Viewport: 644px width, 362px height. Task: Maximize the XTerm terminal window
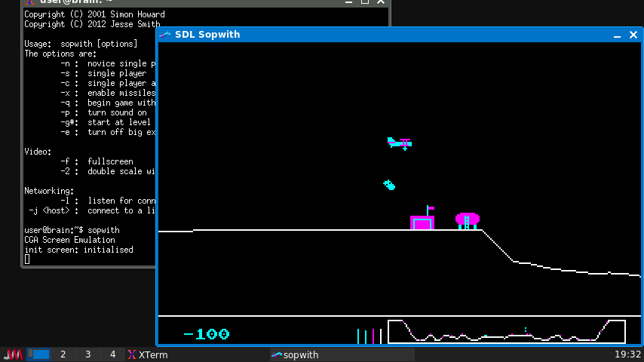[365, 2]
